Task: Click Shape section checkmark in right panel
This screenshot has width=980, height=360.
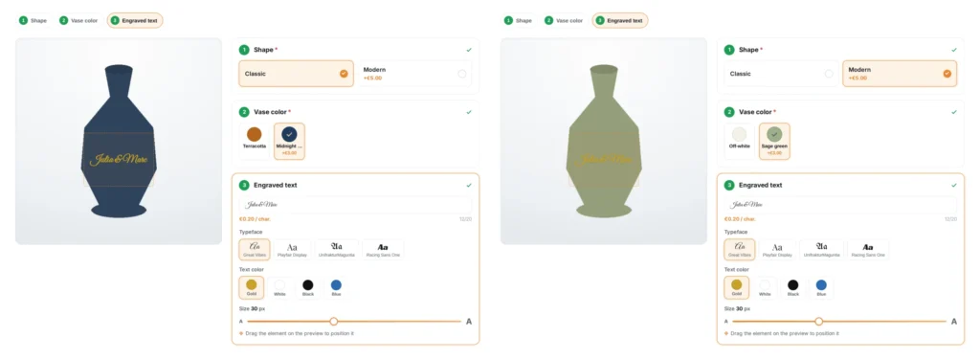Action: pos(954,50)
